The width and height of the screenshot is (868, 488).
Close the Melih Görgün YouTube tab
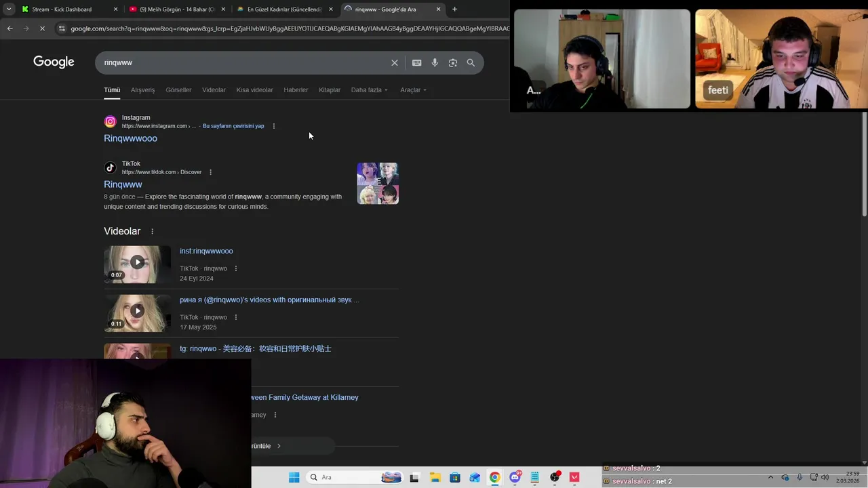pos(223,9)
